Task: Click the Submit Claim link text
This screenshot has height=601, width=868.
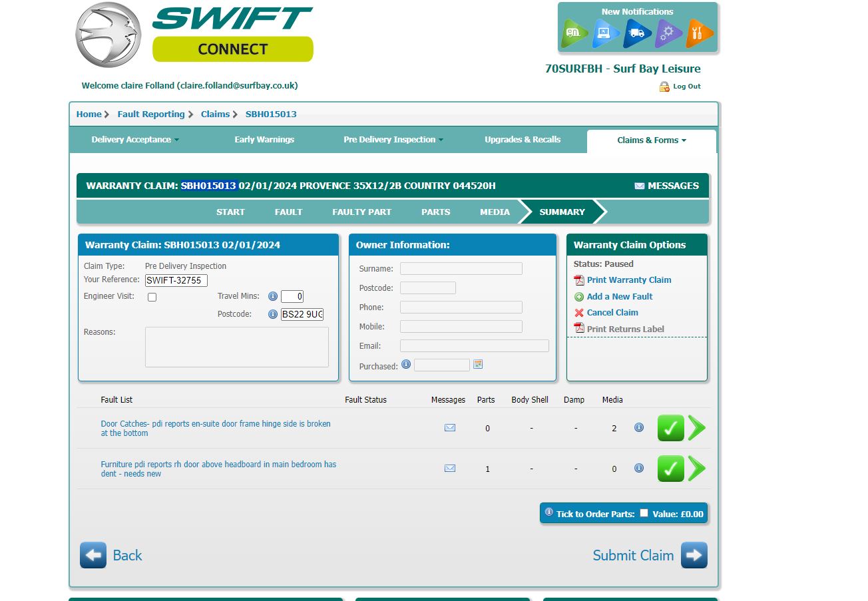Action: 633,556
